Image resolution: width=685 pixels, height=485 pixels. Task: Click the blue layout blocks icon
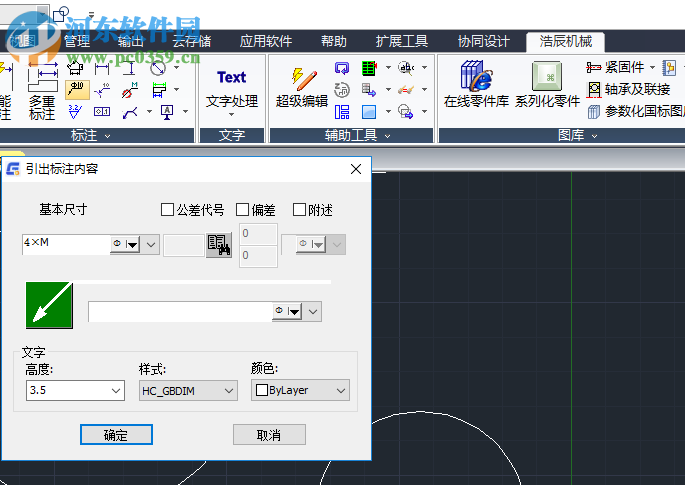pos(342,112)
